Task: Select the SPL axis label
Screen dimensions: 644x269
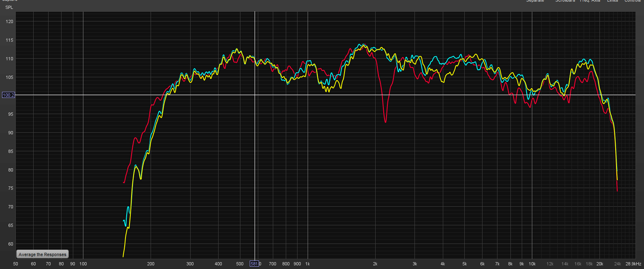Action: (9, 7)
